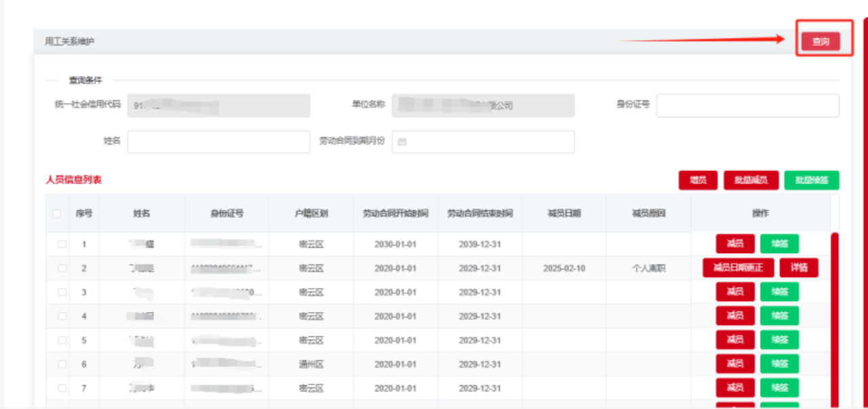868x409 pixels.
Task: Click 减员日期更正 for row 2
Action: pos(738,268)
